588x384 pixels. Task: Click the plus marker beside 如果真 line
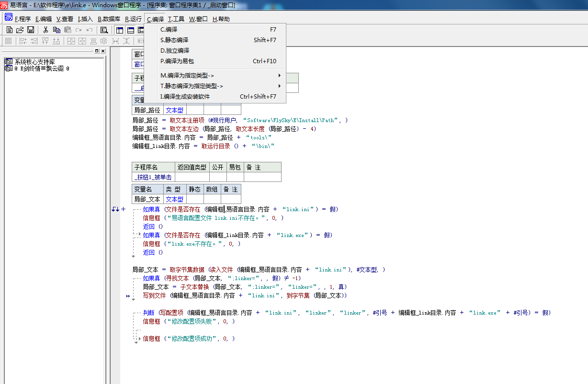pyautogui.click(x=123, y=209)
